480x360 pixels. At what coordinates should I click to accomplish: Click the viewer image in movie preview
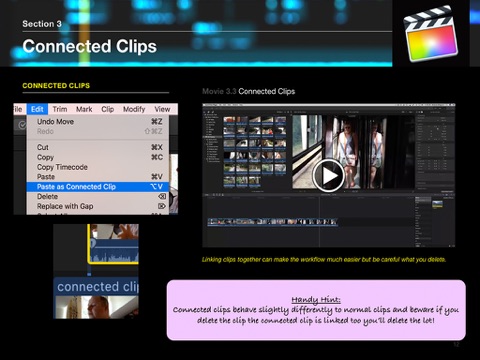[353, 152]
